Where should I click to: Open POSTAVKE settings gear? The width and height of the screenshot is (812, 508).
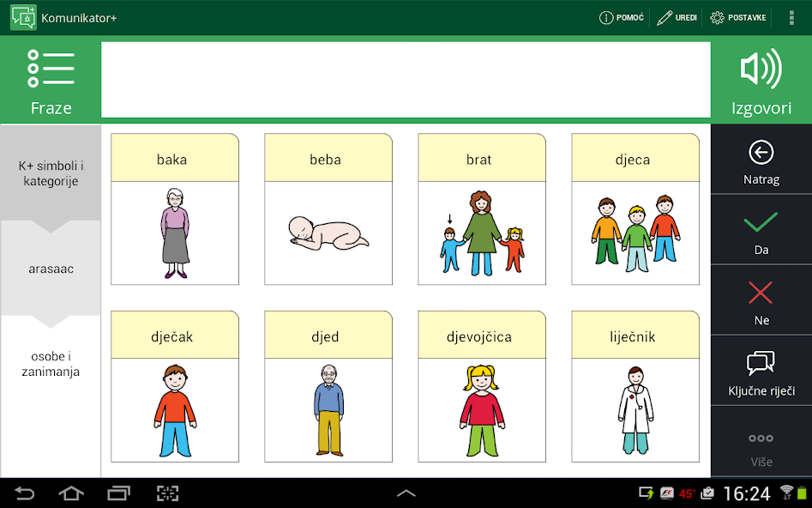(737, 17)
